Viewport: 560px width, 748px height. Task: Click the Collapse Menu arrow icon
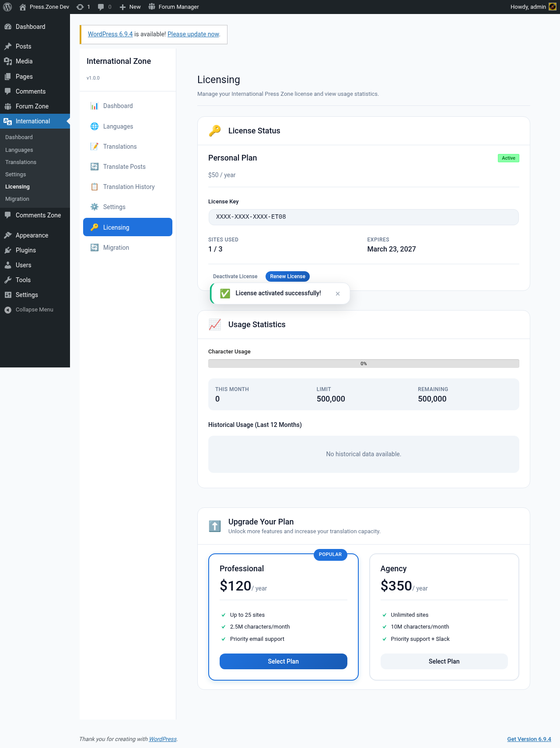tap(8, 310)
